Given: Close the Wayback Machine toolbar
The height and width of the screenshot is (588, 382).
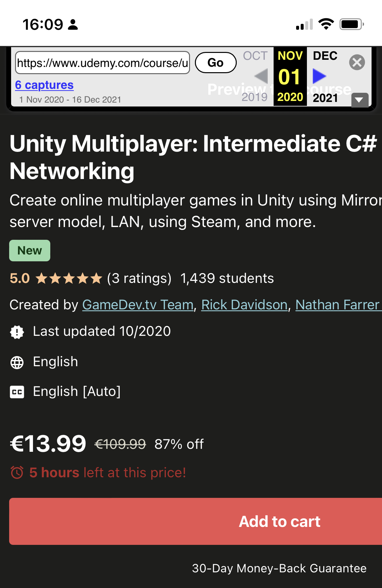Looking at the screenshot, I should coord(357,62).
